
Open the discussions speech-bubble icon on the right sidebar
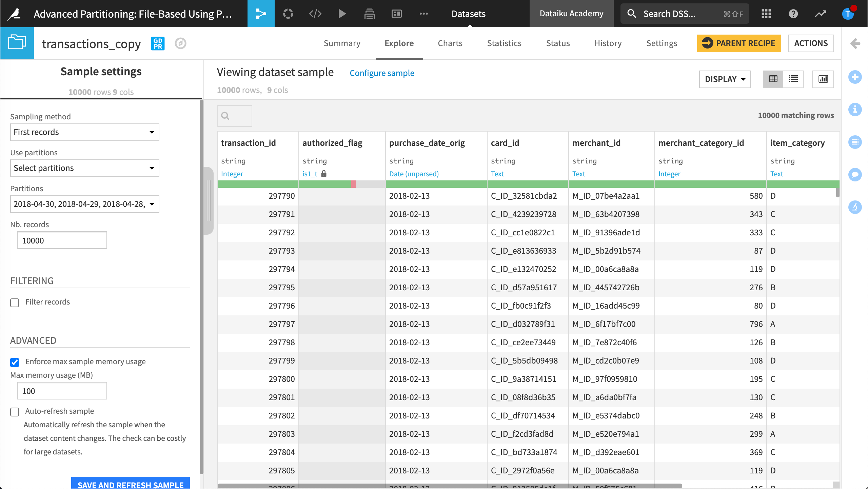tap(855, 175)
